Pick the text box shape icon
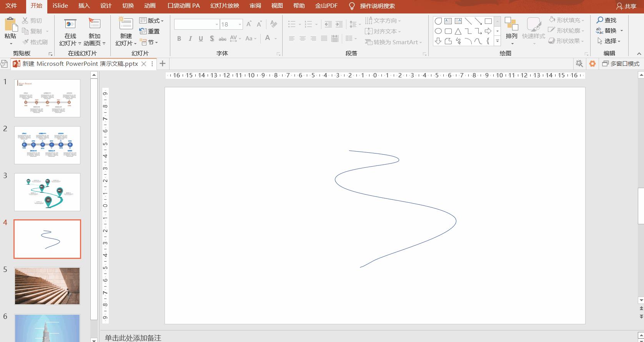Screen dimensions: 644x342 448,21
